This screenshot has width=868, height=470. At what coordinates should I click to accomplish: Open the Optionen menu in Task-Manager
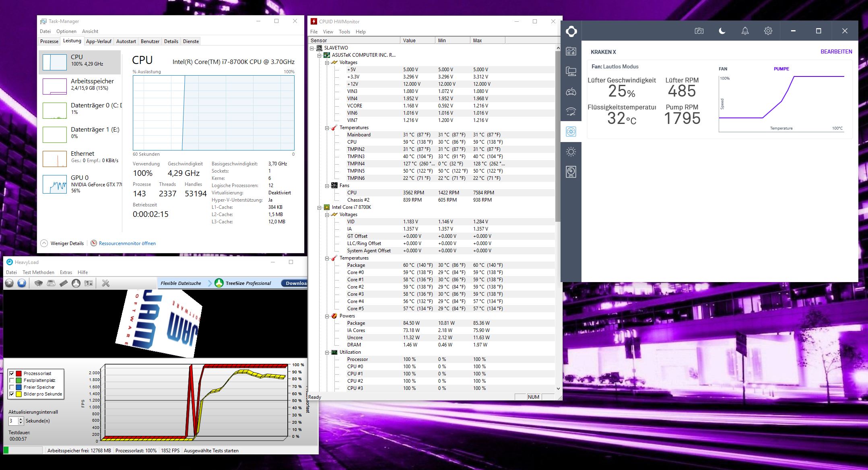[x=66, y=31]
